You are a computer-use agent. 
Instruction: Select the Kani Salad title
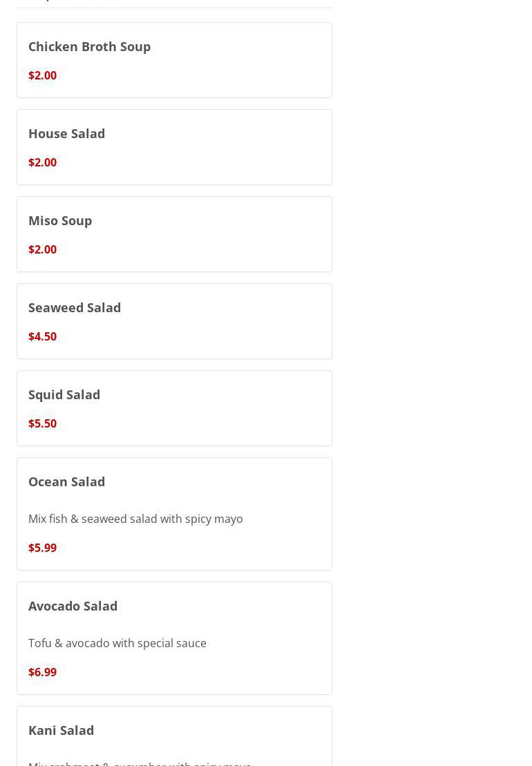point(61,730)
